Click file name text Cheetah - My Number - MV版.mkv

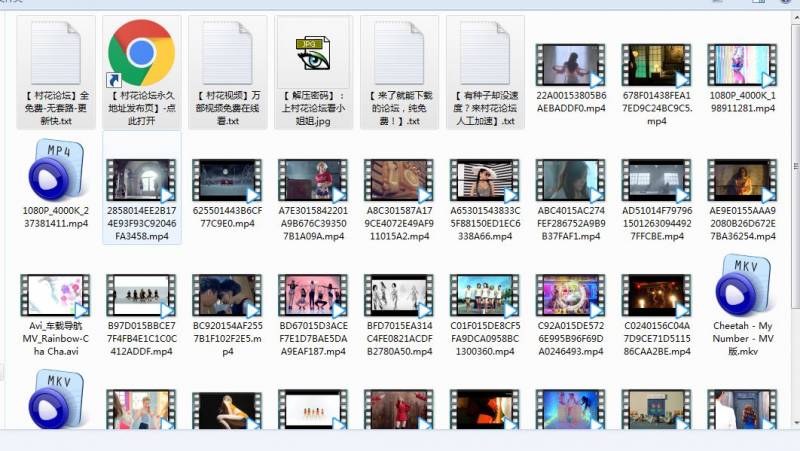pyautogui.click(x=743, y=338)
